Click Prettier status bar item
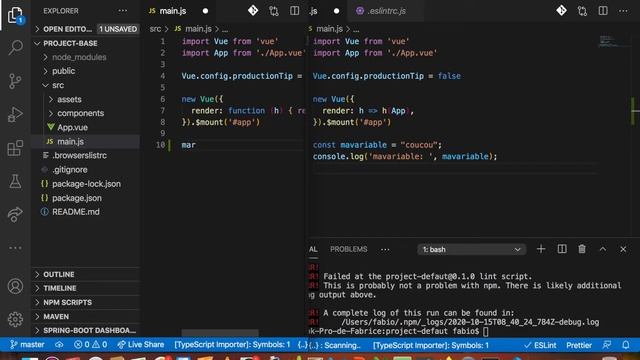Image resolution: width=640 pixels, height=360 pixels. pos(579,345)
